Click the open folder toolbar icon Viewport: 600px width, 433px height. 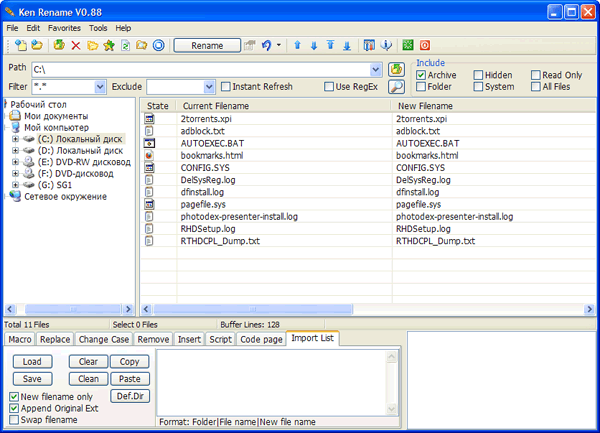point(37,45)
